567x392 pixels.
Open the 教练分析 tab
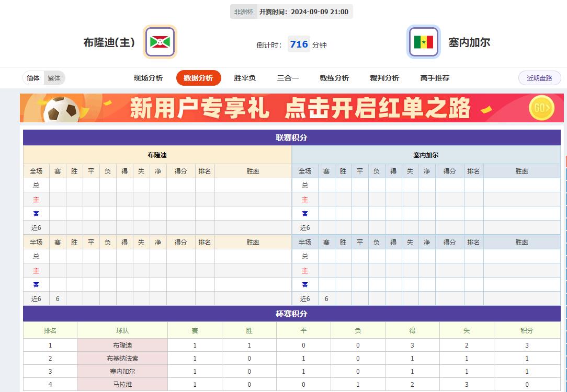(333, 77)
